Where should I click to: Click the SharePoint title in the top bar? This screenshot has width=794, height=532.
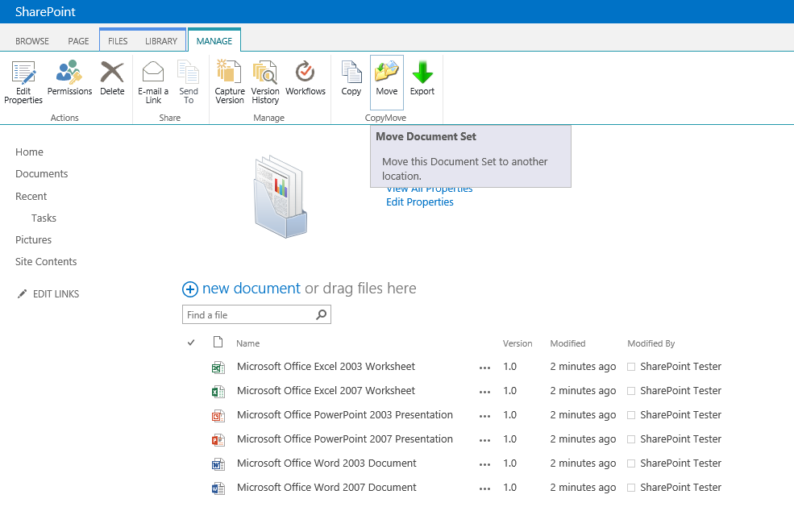click(x=46, y=11)
